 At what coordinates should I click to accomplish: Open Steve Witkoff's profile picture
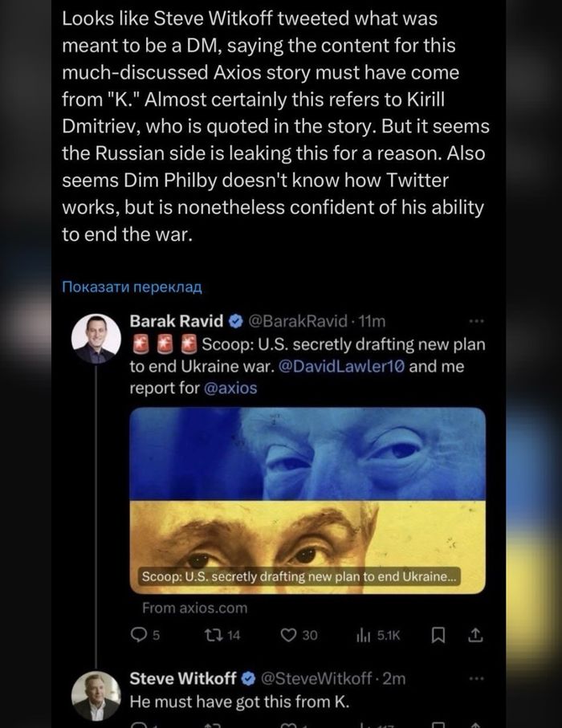click(96, 696)
